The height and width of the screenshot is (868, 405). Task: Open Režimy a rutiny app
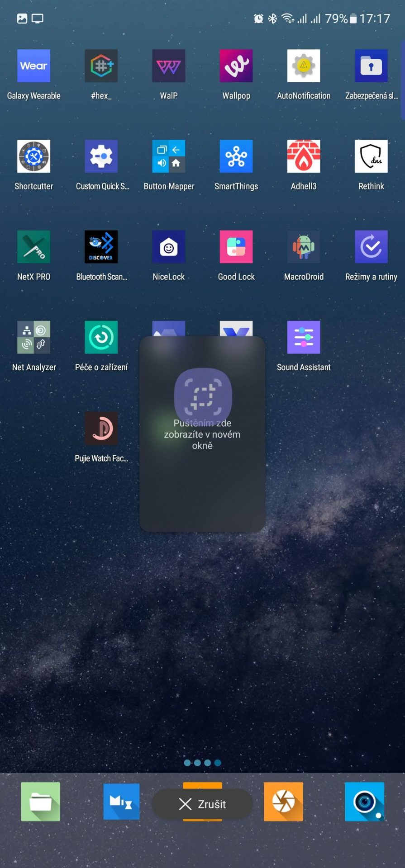[371, 247]
